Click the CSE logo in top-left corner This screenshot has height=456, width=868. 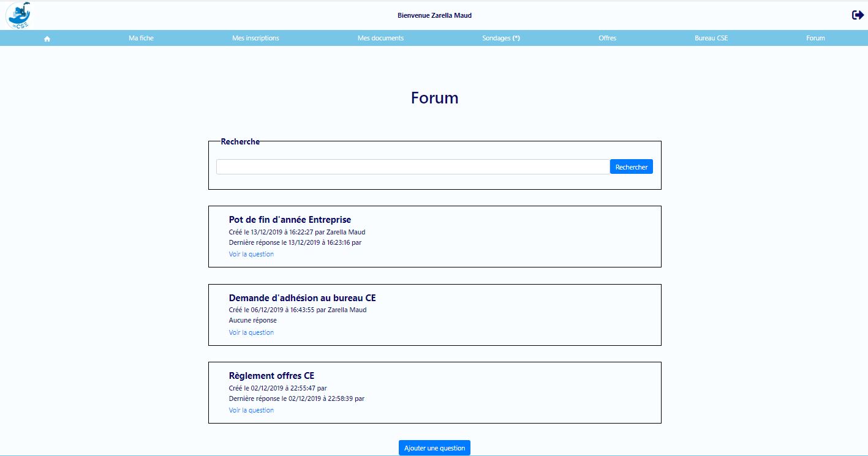click(18, 15)
